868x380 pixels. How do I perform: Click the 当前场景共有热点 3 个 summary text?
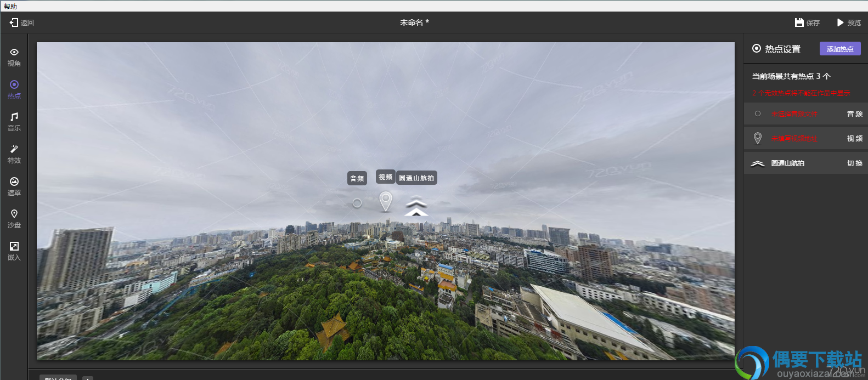791,76
